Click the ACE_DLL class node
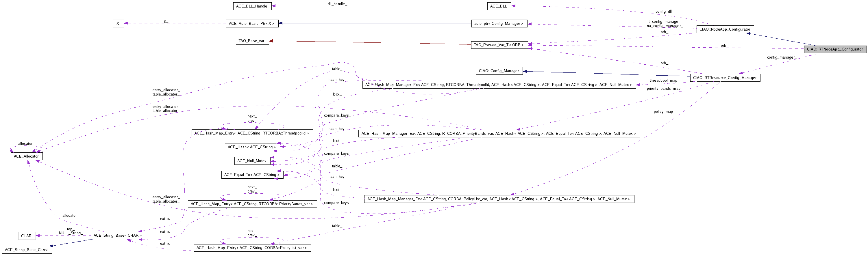Screen dimensions: 868x256 tap(499, 6)
